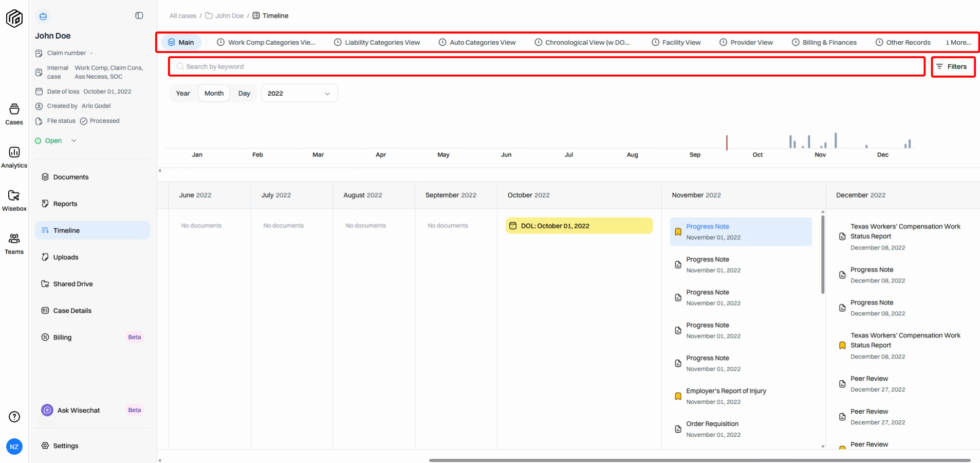The height and width of the screenshot is (463, 980).
Task: Go to All cases breadcrumb
Action: click(183, 15)
